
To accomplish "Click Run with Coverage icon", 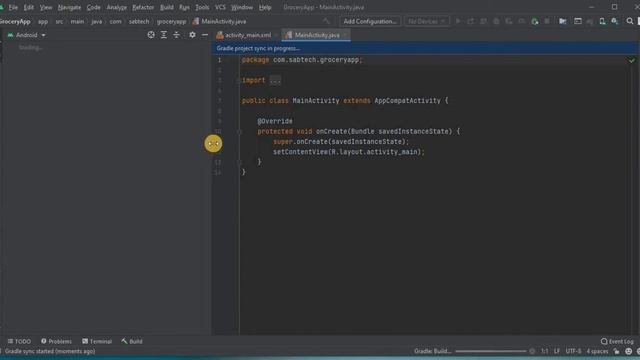I will pos(509,21).
